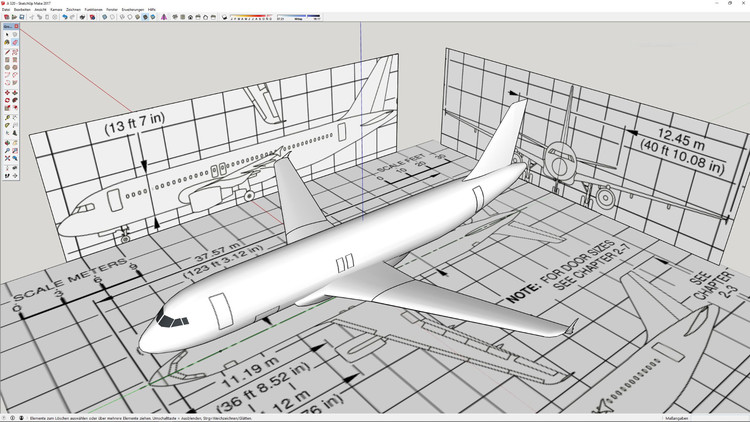Pick the 2-Point Arc tool

point(15,74)
